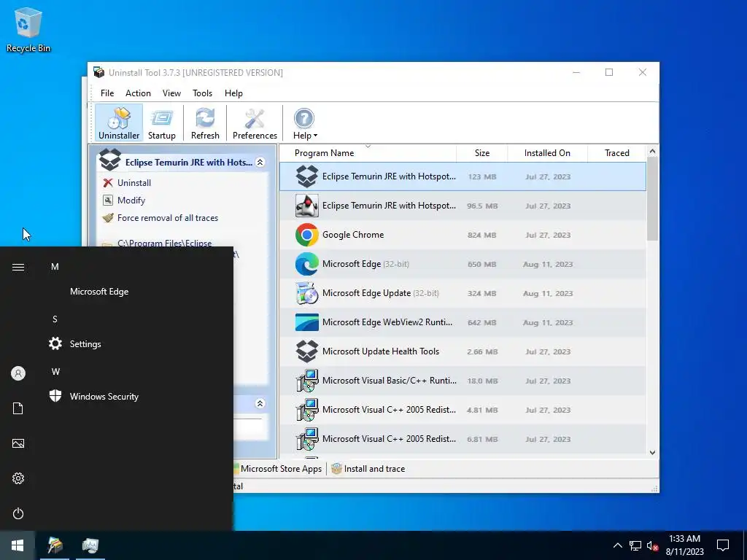
Task: Open the network icon in system tray
Action: point(635,545)
